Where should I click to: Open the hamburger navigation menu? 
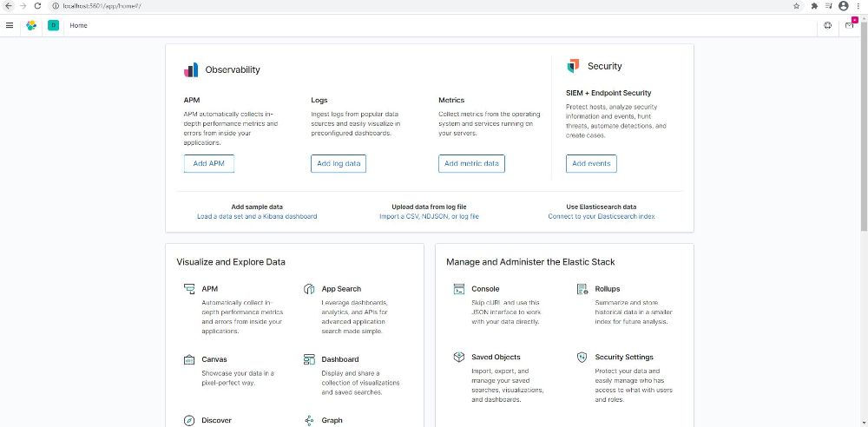coord(10,25)
